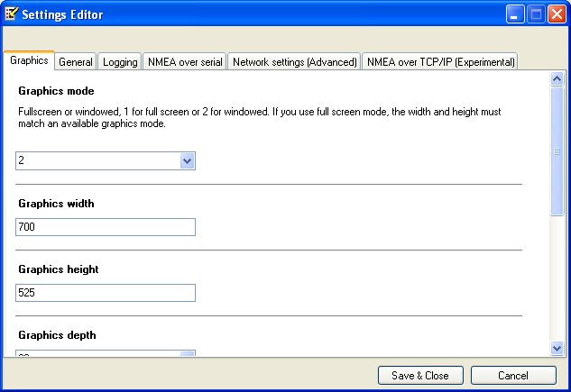Open NMEA over TCP/IP (Experimental) tab
571x392 pixels.
pos(440,62)
